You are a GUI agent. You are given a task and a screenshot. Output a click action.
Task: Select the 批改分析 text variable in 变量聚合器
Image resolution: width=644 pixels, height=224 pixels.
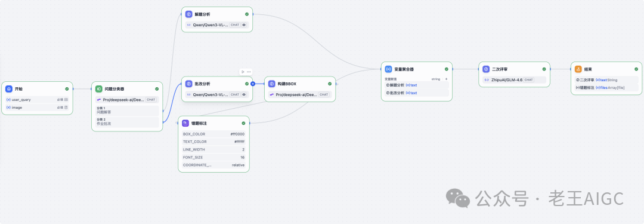pos(416,93)
